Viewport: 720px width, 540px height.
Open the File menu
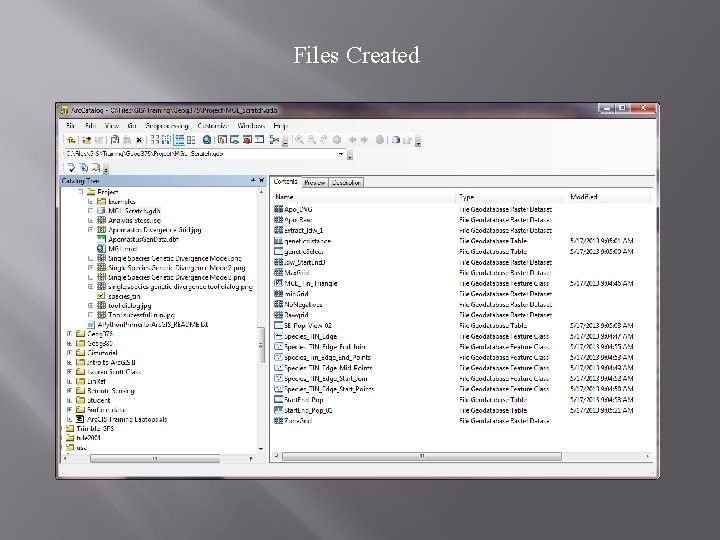[71, 126]
